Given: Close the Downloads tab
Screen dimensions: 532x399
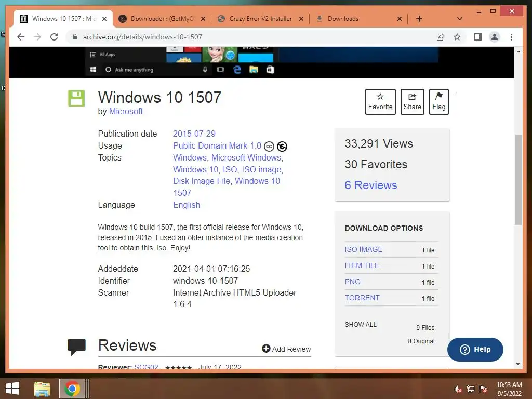Looking at the screenshot, I should tap(400, 19).
